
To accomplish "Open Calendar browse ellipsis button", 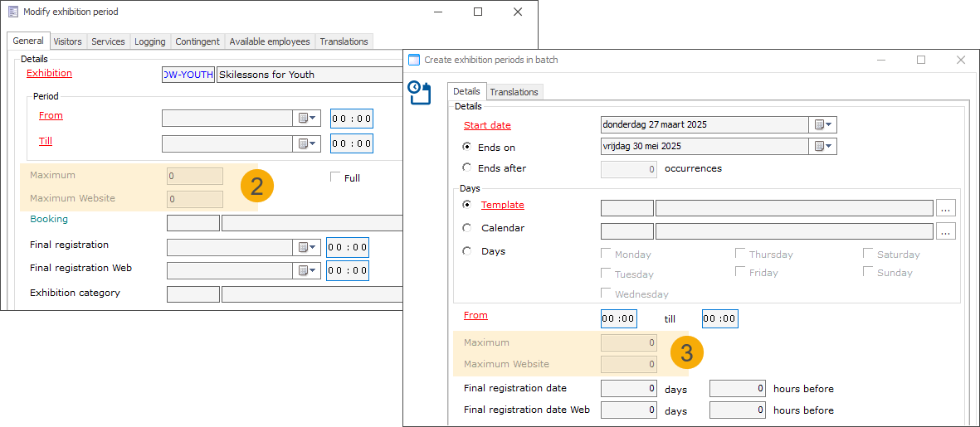I will pos(945,231).
